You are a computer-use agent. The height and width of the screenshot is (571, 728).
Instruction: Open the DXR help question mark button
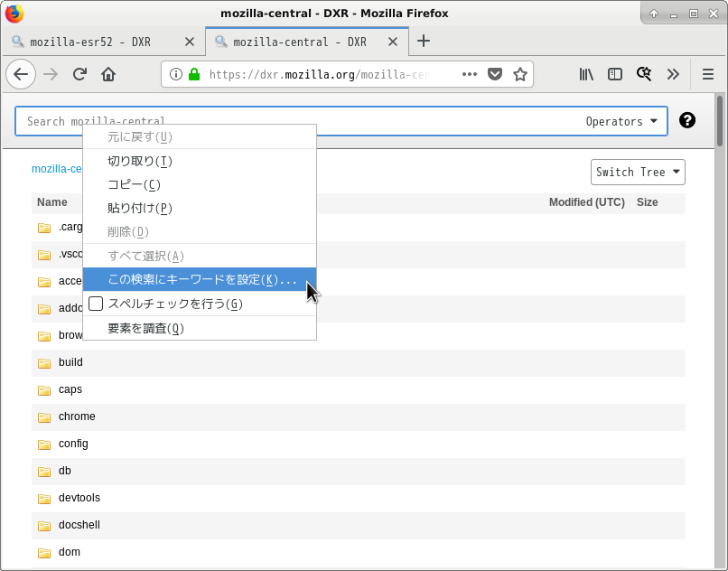coord(687,119)
